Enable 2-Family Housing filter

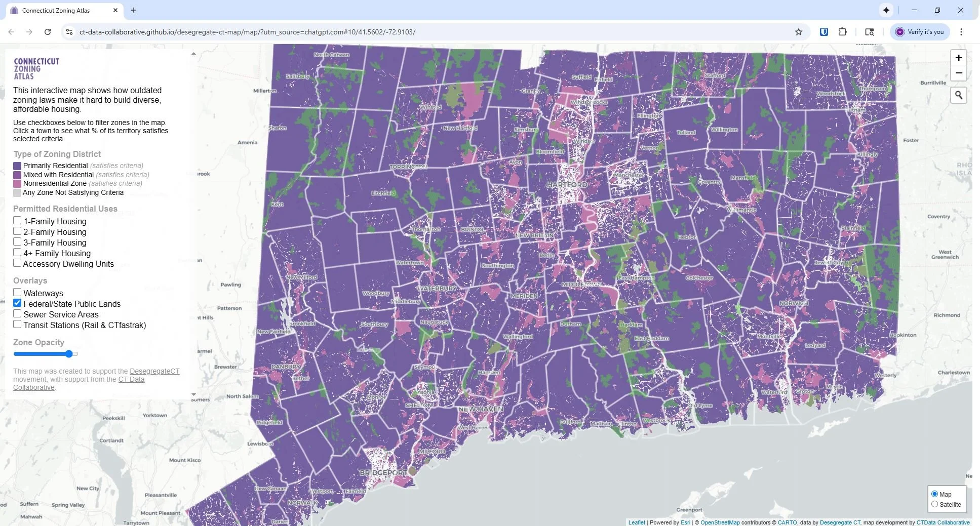click(x=17, y=231)
